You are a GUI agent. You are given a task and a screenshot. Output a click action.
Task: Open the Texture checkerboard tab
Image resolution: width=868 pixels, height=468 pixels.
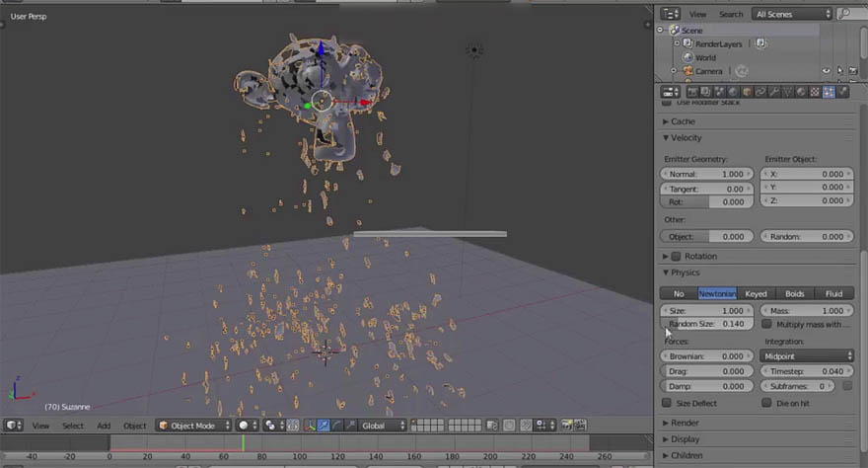click(815, 92)
